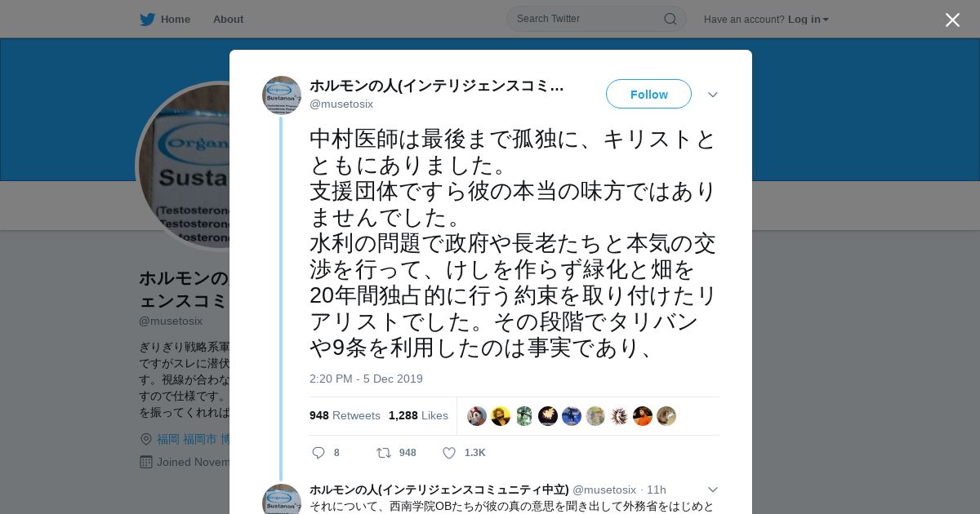Click the reply speech bubble icon
The width and height of the screenshot is (980, 514).
(x=318, y=453)
